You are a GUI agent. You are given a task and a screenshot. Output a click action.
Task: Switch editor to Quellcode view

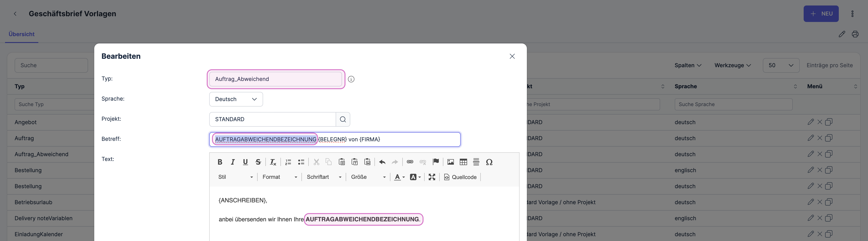pyautogui.click(x=460, y=177)
